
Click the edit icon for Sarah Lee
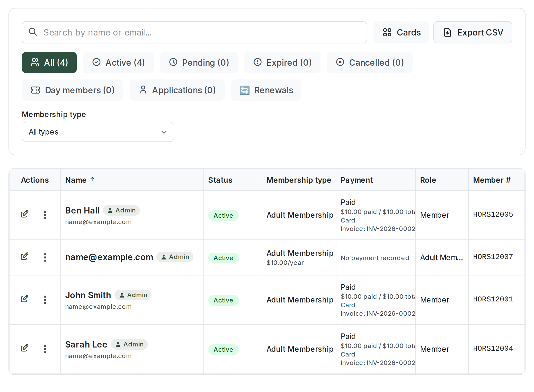[25, 348]
